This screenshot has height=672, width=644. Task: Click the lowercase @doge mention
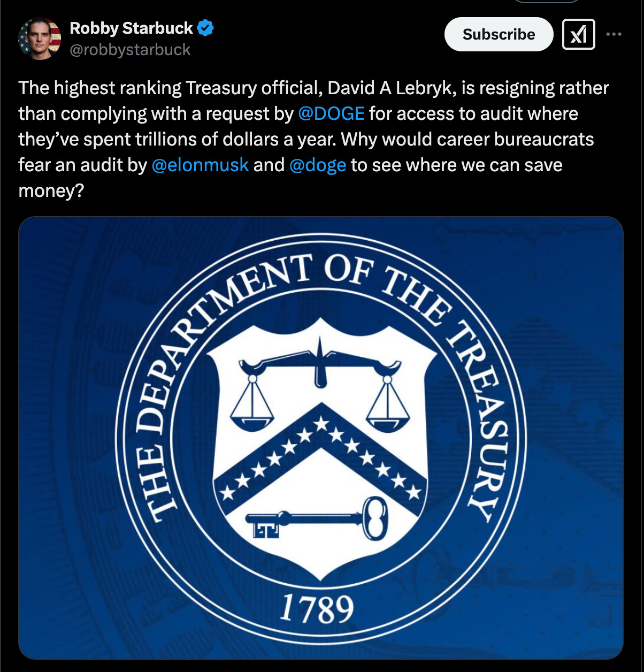[x=318, y=165]
